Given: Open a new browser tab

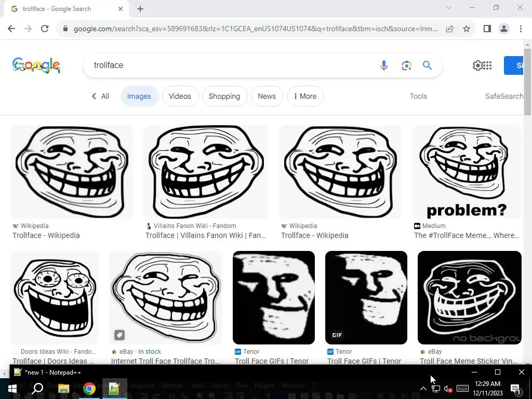Looking at the screenshot, I should click(x=140, y=9).
